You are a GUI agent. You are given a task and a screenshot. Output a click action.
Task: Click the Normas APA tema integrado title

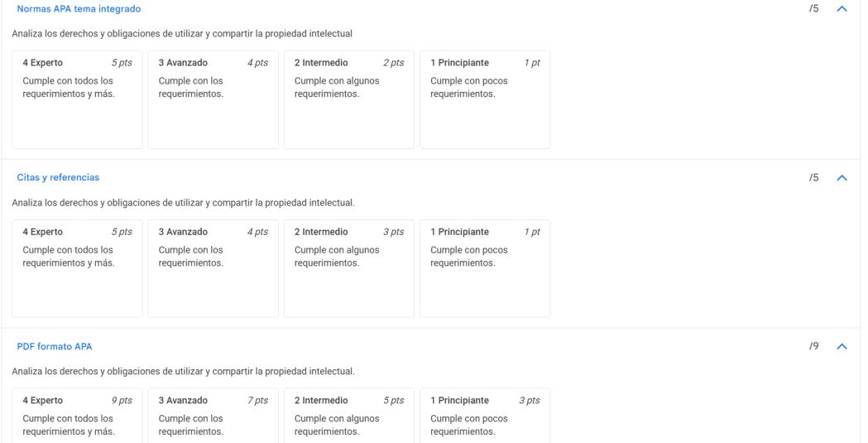coord(79,8)
